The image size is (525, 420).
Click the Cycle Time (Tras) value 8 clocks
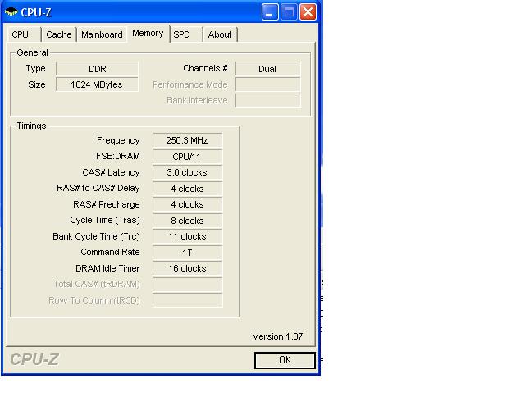188,221
